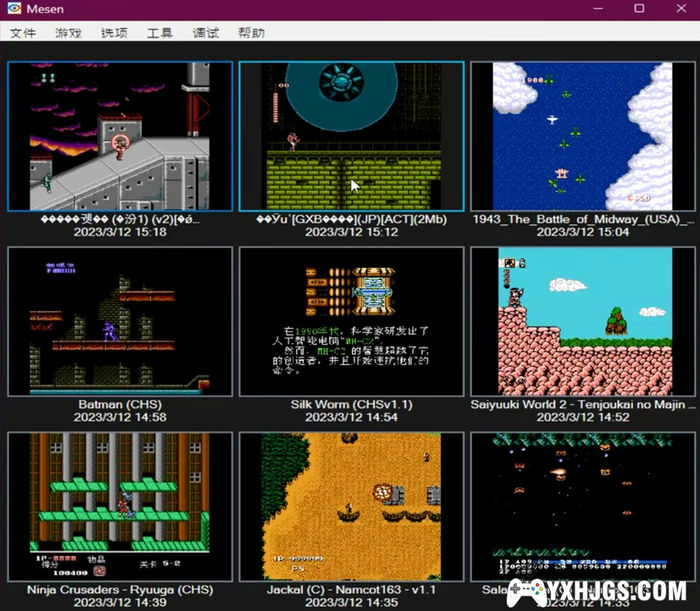Open the 选项 menu
This screenshot has width=700, height=611.
coord(114,33)
